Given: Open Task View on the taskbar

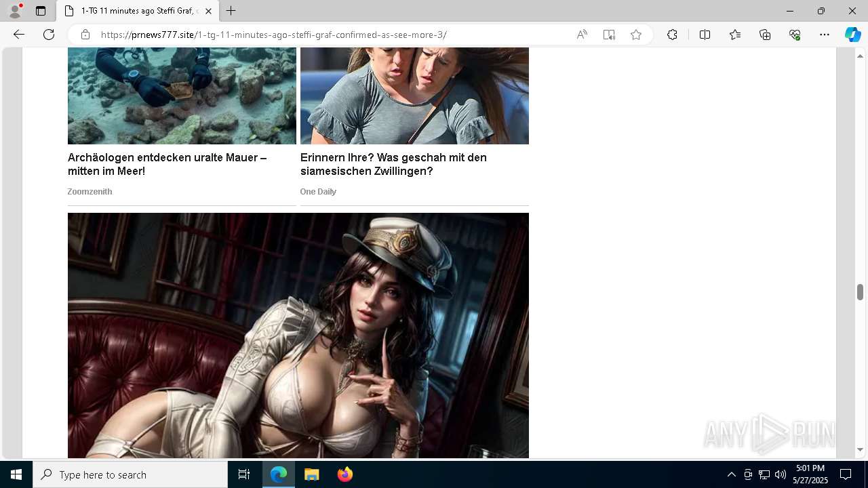Looking at the screenshot, I should coord(244,474).
